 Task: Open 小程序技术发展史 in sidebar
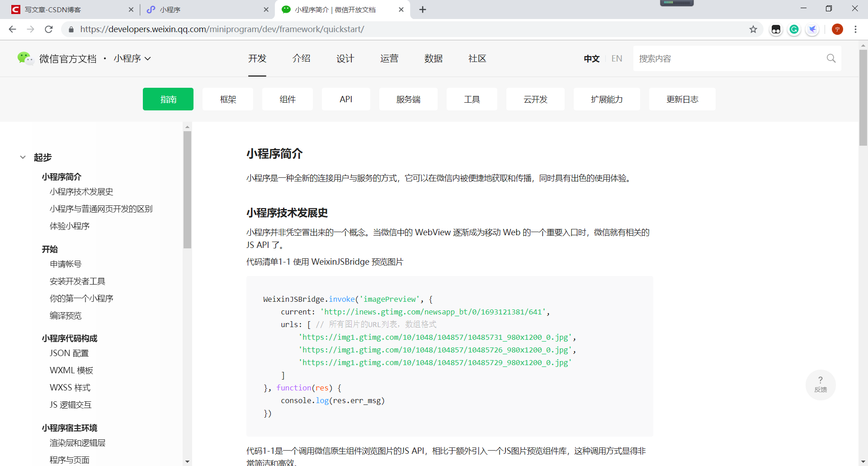click(81, 192)
